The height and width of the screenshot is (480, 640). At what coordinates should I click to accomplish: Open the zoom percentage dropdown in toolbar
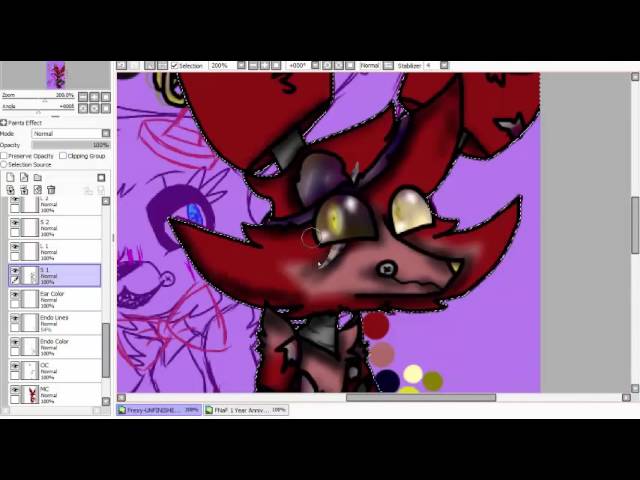point(241,65)
